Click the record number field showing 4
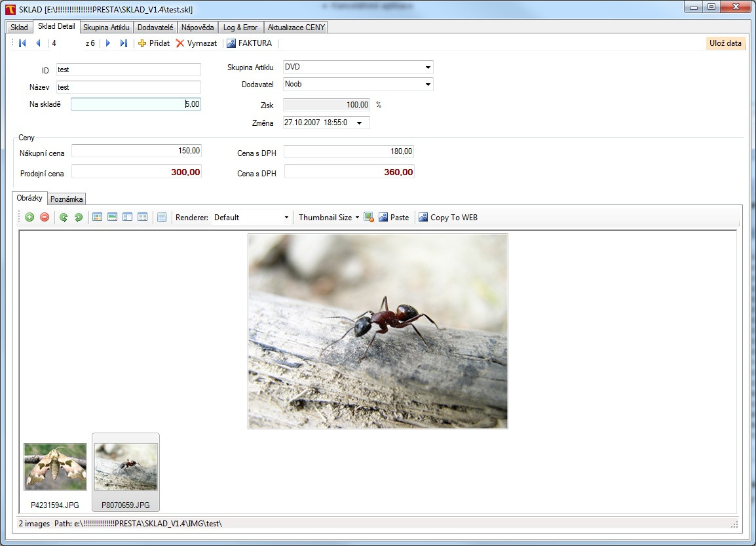 click(x=66, y=43)
